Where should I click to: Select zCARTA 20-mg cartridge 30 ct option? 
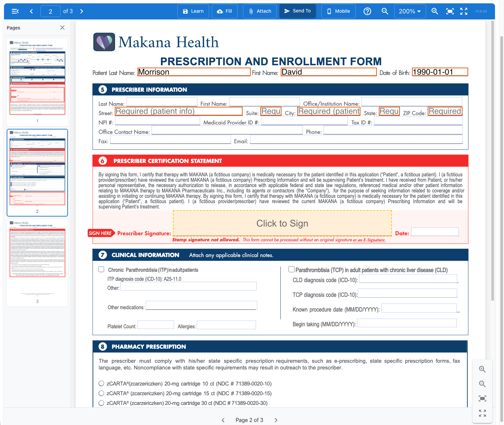101,403
